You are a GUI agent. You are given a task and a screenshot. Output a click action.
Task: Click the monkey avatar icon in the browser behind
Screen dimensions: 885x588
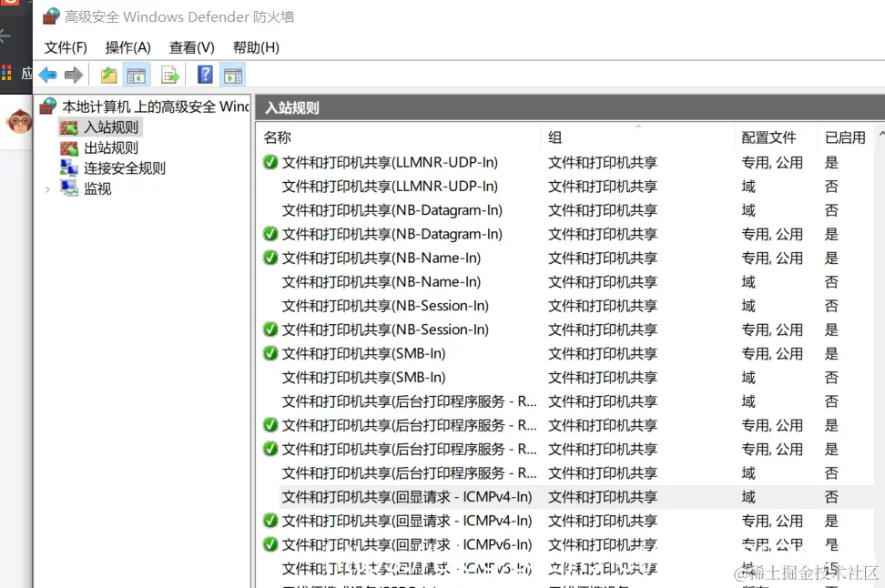coord(19,121)
